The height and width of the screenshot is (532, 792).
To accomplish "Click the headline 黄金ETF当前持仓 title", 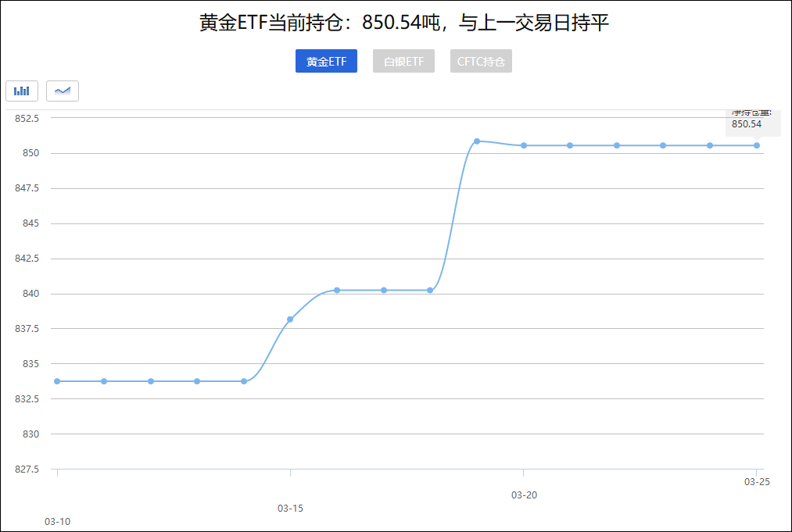I will [x=404, y=23].
